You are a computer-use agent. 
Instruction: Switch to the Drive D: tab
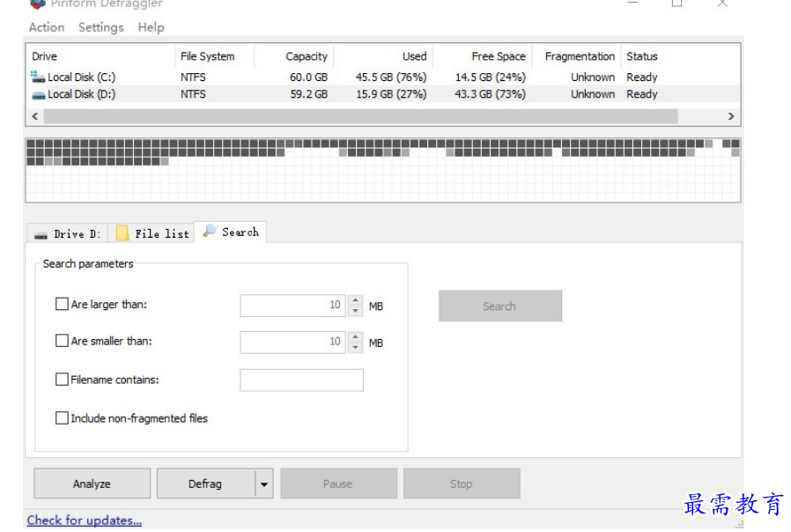pyautogui.click(x=68, y=234)
